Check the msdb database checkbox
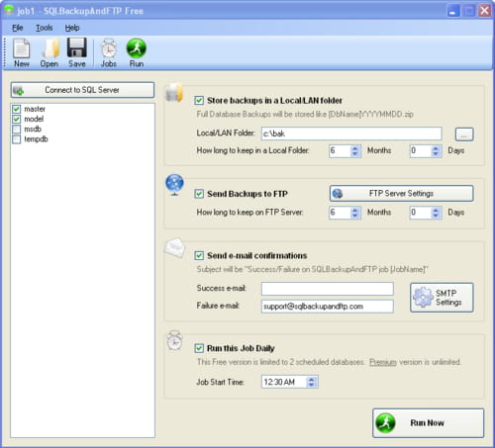This screenshot has height=448, width=495. pos(16,129)
